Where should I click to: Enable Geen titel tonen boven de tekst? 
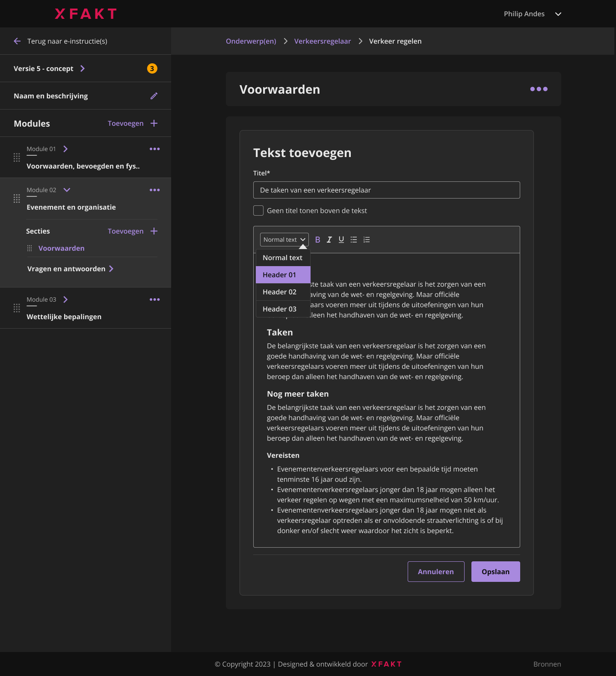click(x=258, y=211)
